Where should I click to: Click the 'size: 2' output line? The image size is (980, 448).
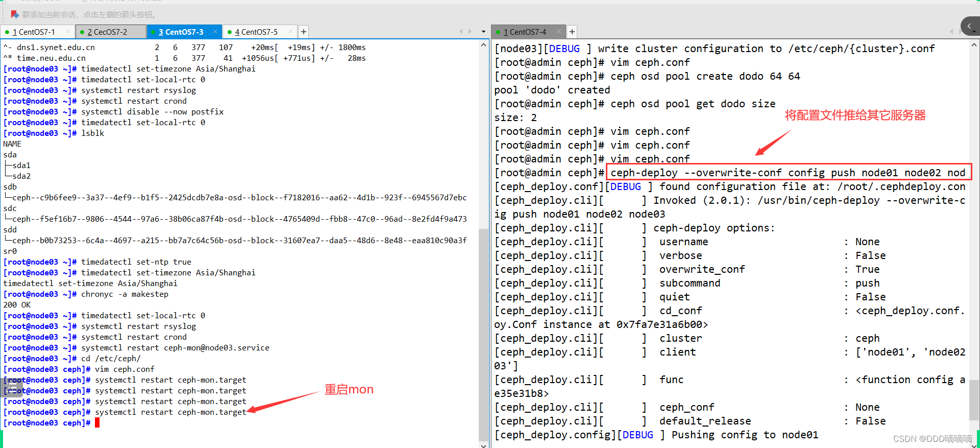[516, 117]
